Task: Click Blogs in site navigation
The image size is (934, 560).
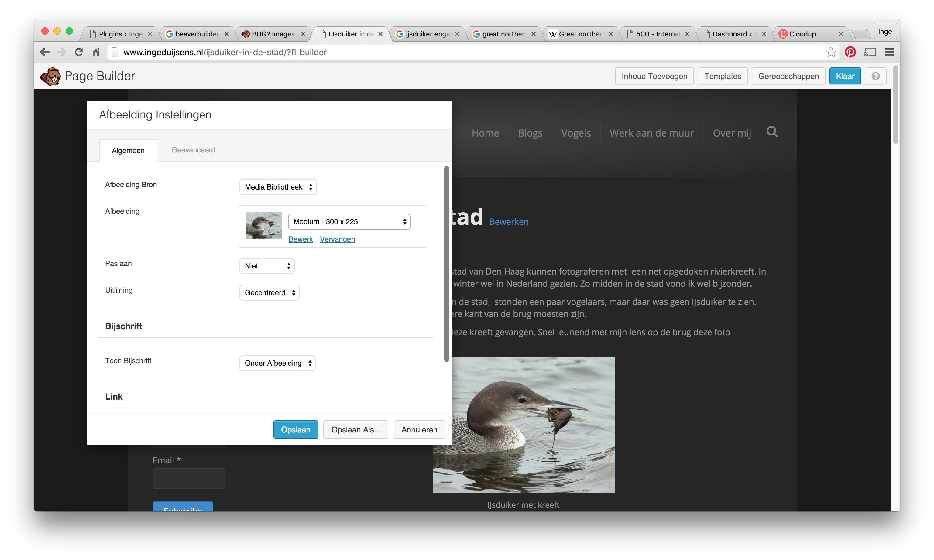Action: click(x=530, y=133)
